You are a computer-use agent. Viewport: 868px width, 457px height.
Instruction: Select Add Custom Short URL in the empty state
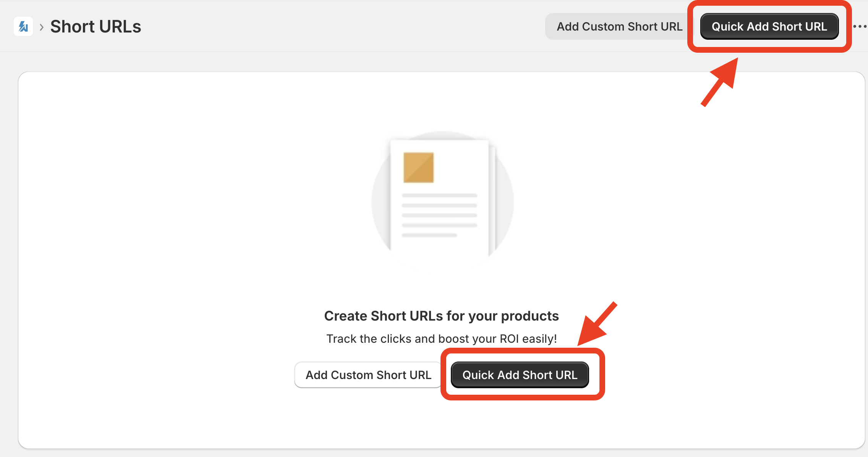(x=368, y=374)
